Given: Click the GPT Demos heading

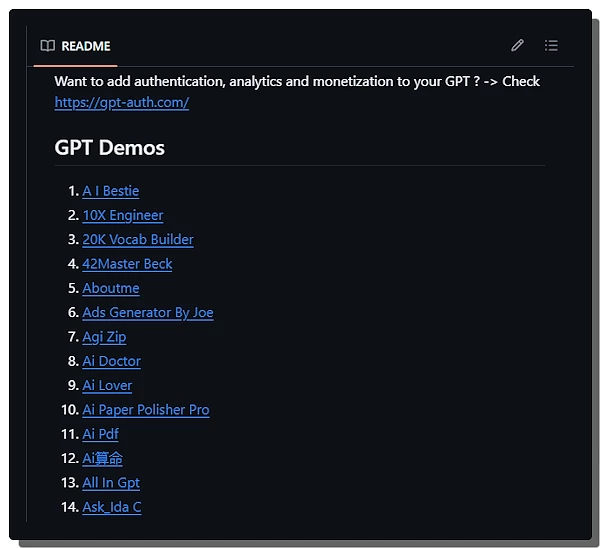Looking at the screenshot, I should [109, 148].
